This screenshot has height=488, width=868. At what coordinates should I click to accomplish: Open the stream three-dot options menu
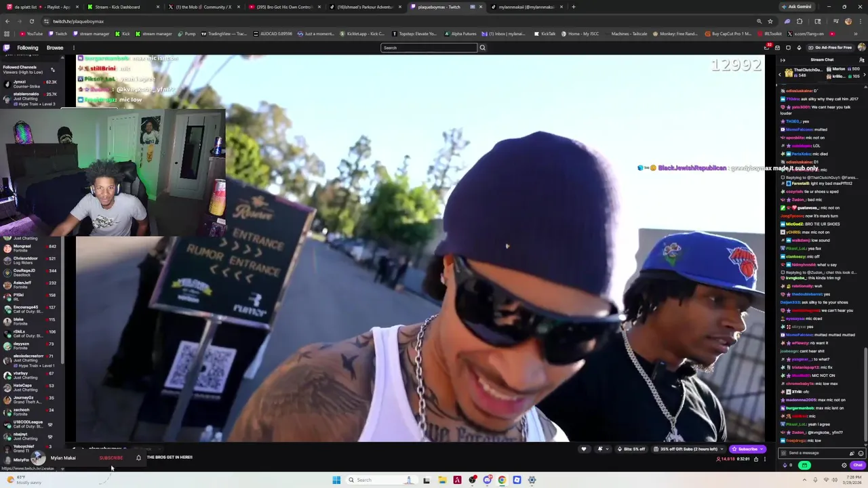pyautogui.click(x=765, y=459)
